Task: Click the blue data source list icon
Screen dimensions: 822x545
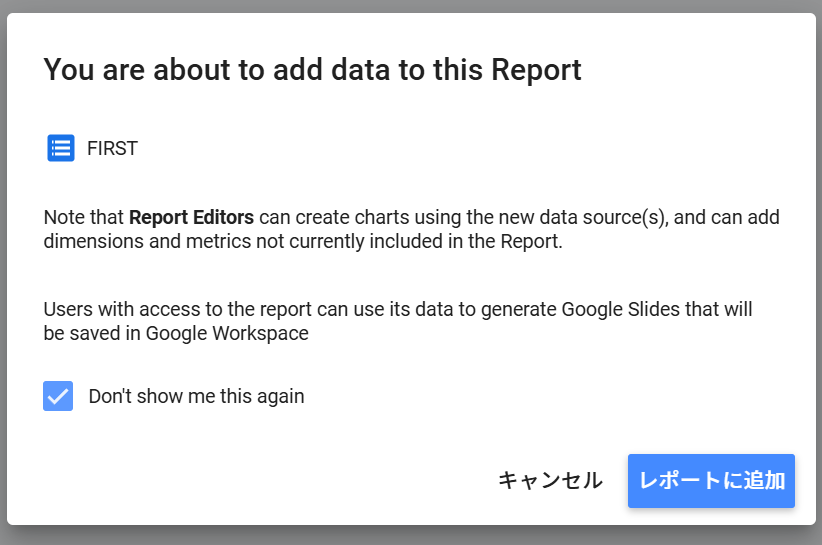Action: 61,148
